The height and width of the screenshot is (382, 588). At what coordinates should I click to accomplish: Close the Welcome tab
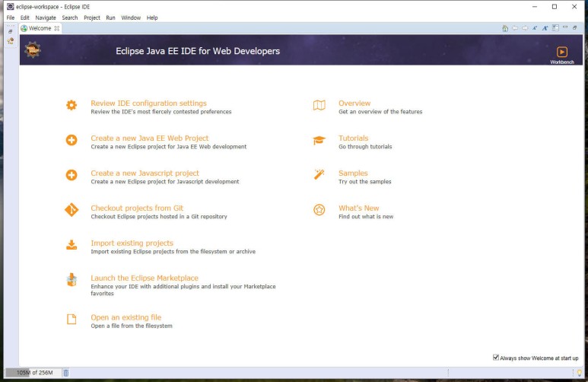[56, 28]
